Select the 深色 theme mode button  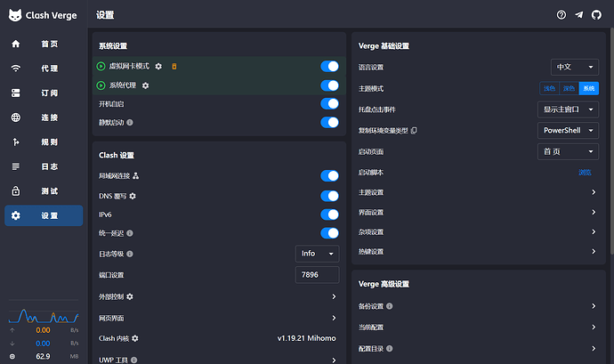point(569,88)
